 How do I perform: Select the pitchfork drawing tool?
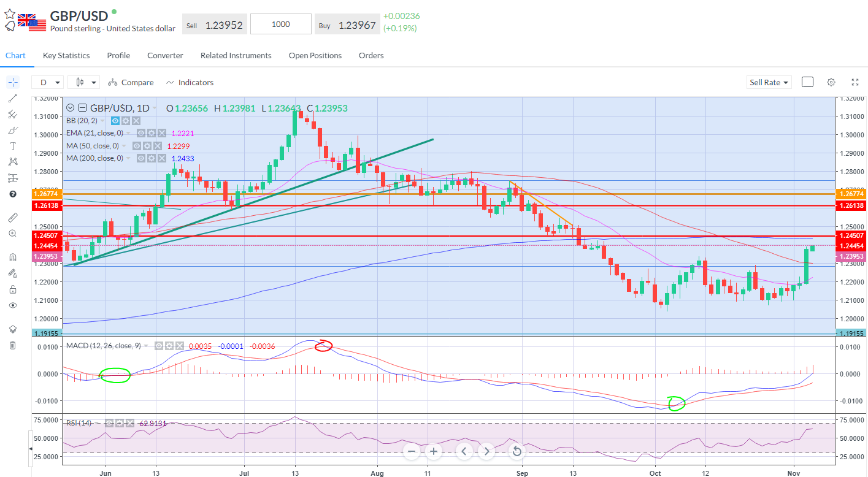tap(12, 114)
